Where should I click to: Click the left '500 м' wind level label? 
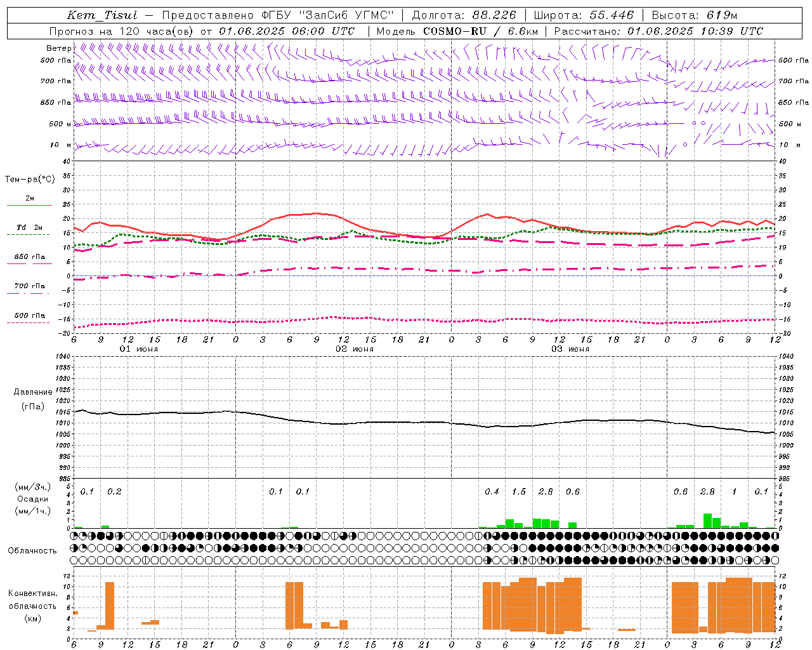60,124
